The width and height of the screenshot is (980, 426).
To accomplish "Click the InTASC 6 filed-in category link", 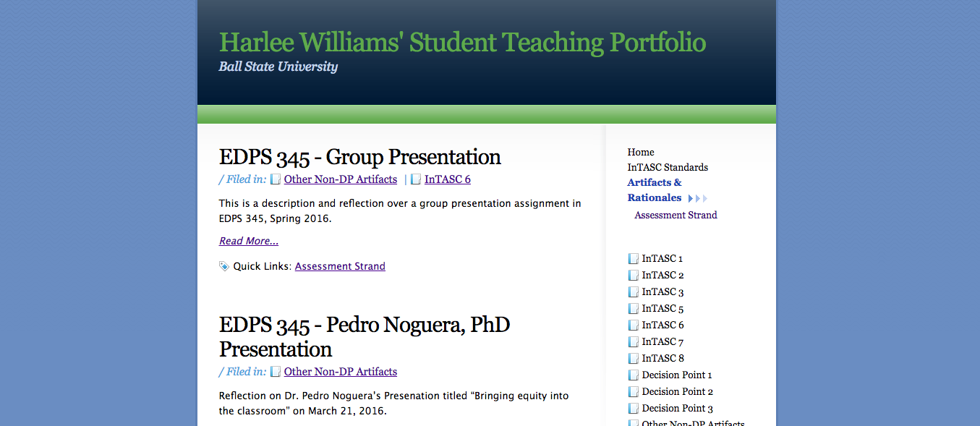I will tap(448, 179).
